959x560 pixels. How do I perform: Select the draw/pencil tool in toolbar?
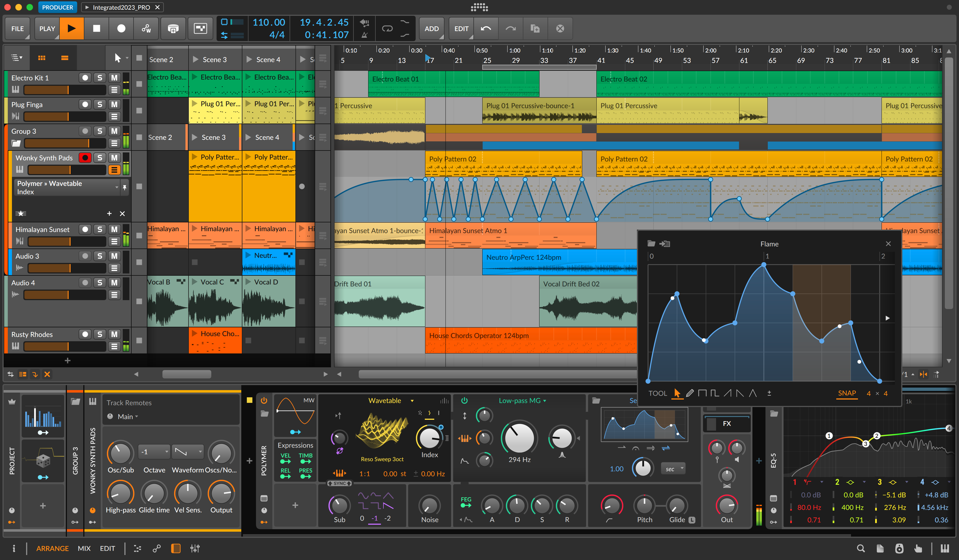pos(690,393)
